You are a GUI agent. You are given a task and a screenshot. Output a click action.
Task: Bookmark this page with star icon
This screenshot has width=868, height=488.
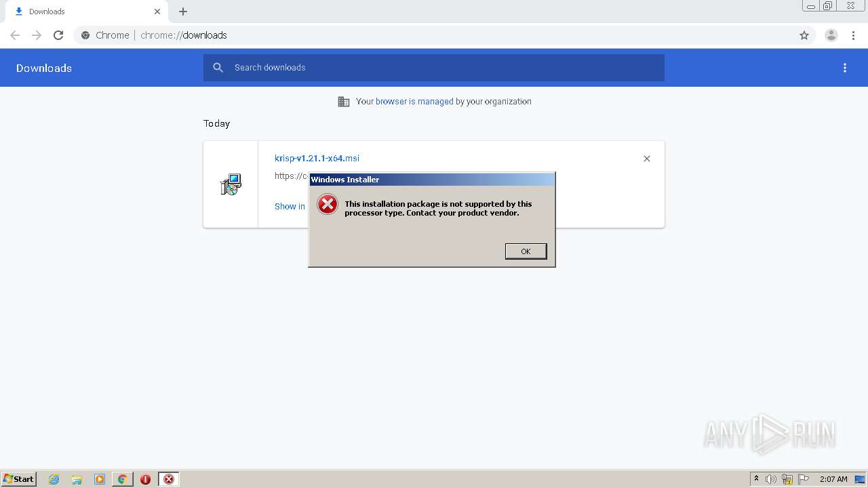point(804,35)
